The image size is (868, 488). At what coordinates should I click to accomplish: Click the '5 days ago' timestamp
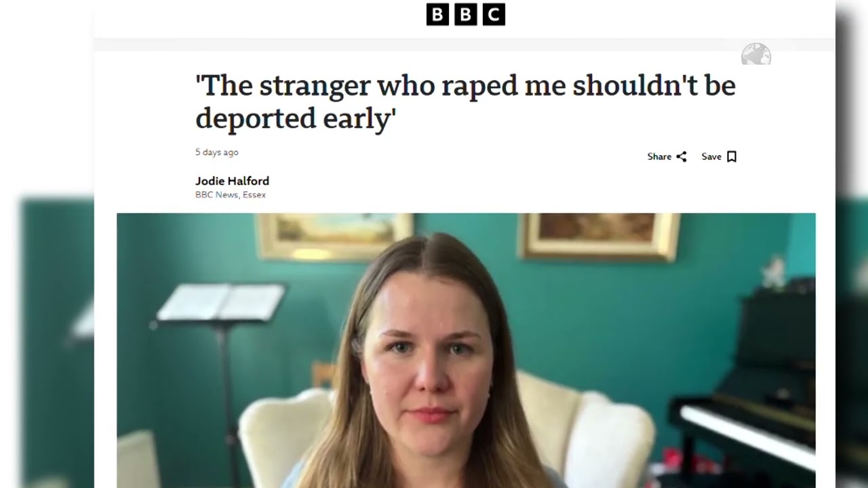tap(217, 152)
